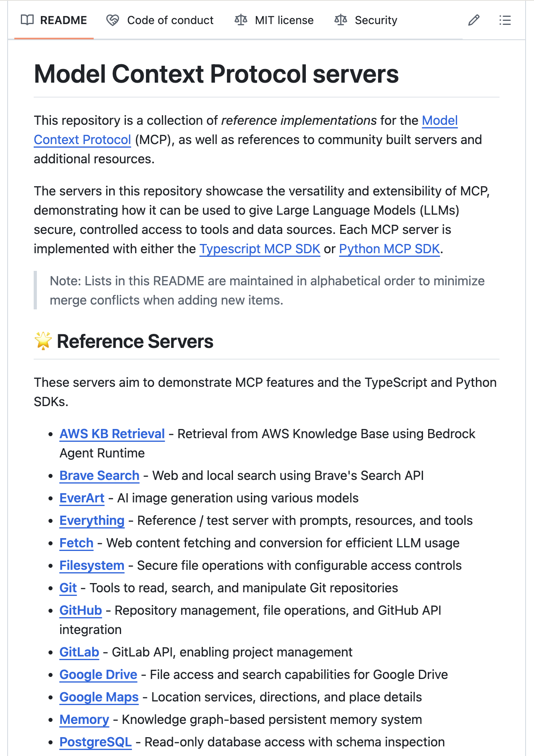
Task: Go to the Security tab
Action: (x=366, y=20)
